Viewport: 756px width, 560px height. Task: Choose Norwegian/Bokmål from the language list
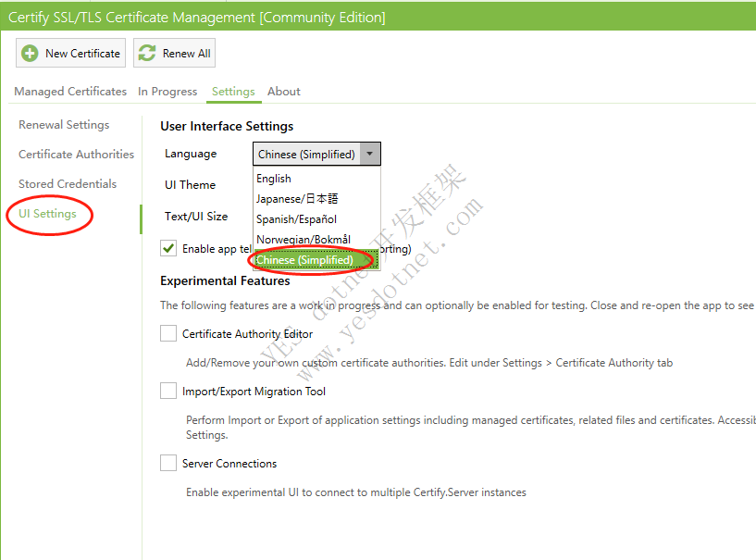click(x=316, y=239)
